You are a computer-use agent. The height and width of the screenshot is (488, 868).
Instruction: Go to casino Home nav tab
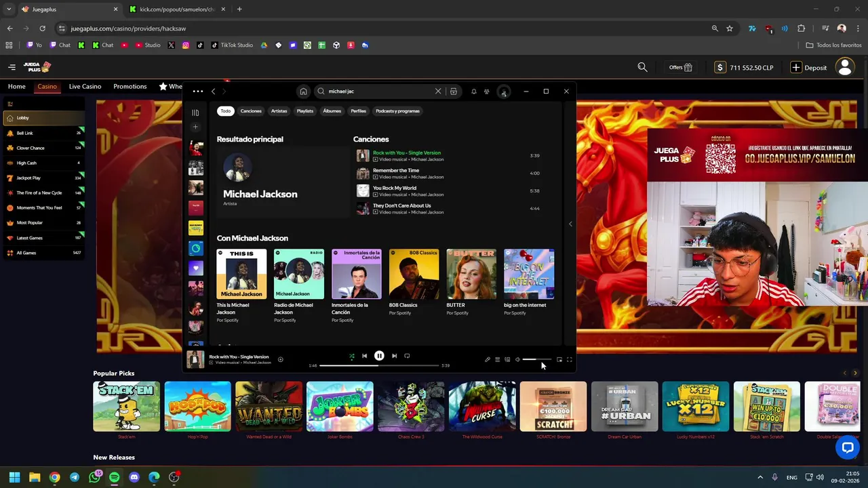[x=17, y=87]
